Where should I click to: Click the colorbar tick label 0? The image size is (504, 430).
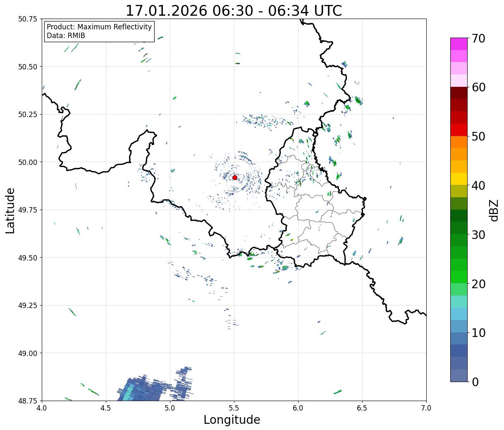(x=475, y=382)
